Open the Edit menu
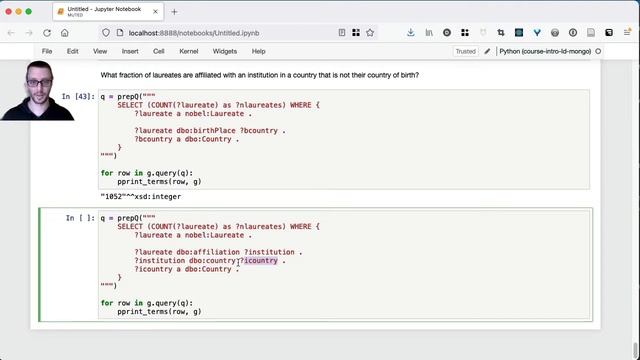The height and width of the screenshot is (360, 640). click(73, 51)
